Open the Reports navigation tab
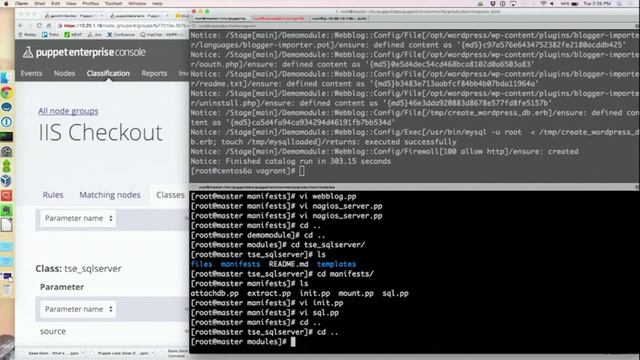The image size is (640, 360). click(154, 73)
